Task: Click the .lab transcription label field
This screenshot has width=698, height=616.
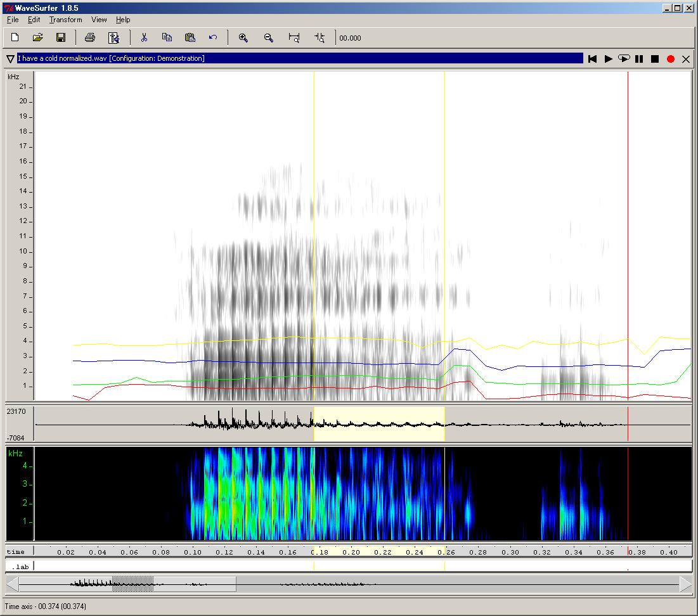Action: click(361, 566)
